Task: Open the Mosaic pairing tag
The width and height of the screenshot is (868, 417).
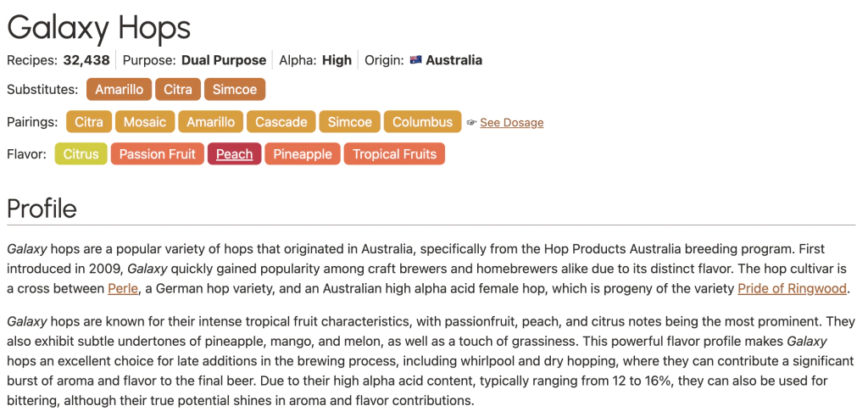Action: tap(145, 122)
